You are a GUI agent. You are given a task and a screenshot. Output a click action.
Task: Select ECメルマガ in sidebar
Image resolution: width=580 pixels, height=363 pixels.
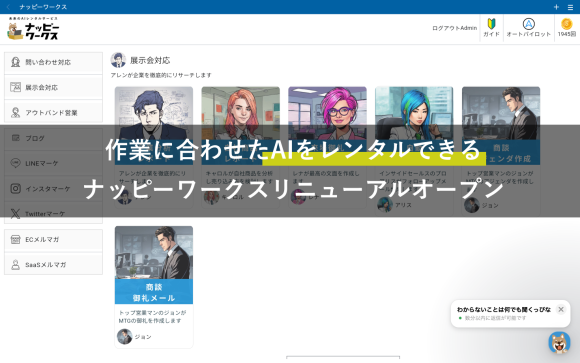tap(53, 239)
